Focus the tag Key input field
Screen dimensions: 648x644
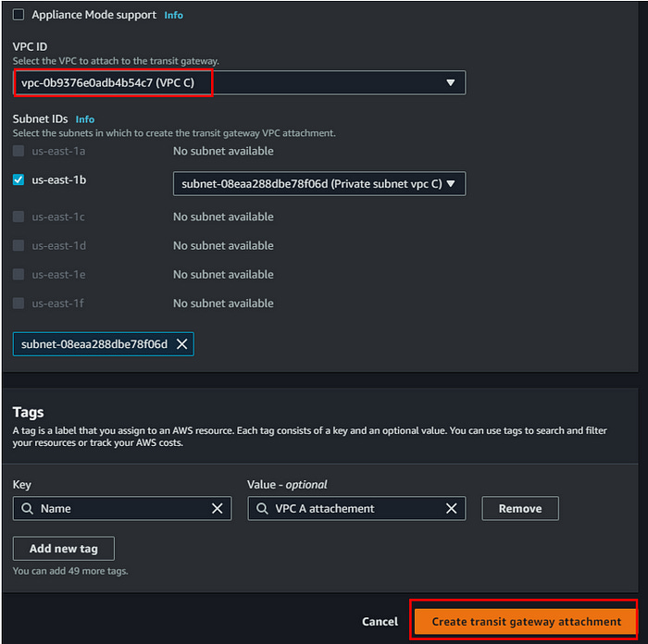pyautogui.click(x=122, y=508)
